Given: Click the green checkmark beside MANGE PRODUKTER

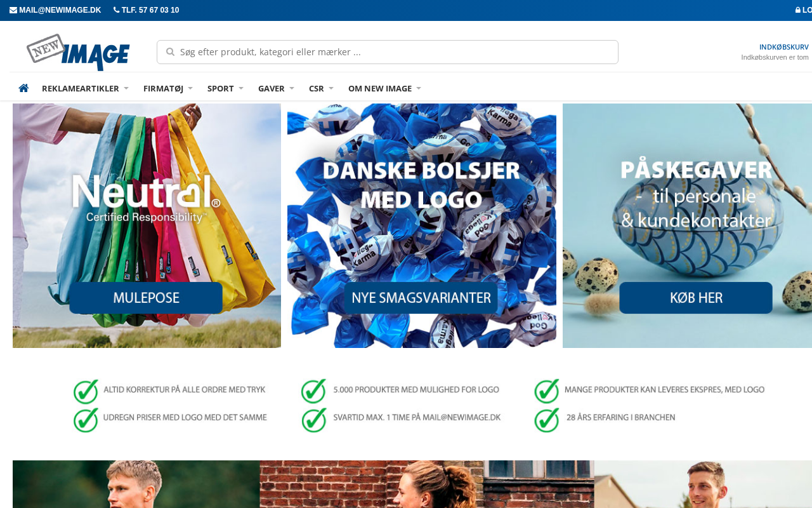Looking at the screenshot, I should tap(547, 391).
